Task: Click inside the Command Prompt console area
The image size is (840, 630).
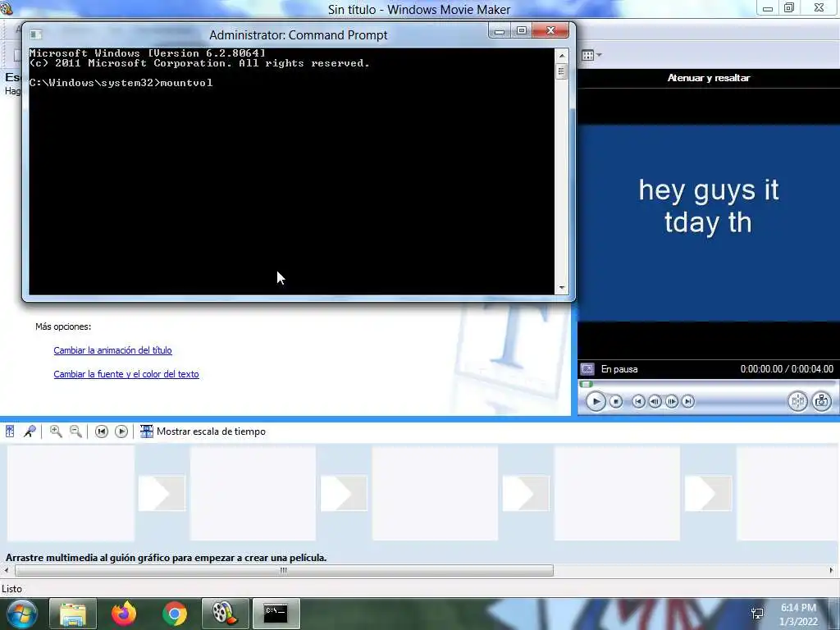Action: (291, 171)
